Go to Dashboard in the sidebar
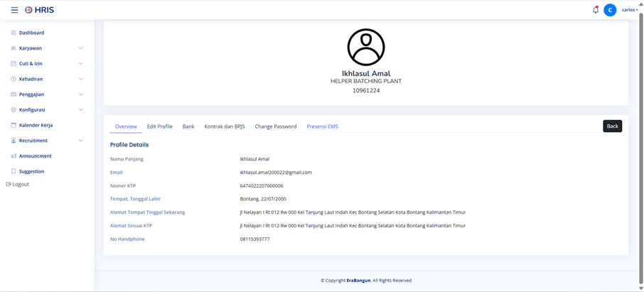 31,33
